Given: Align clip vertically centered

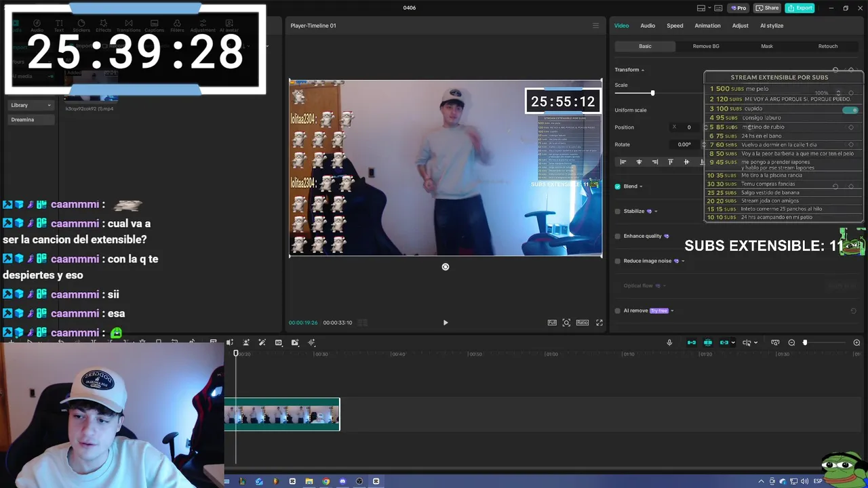Looking at the screenshot, I should 686,162.
